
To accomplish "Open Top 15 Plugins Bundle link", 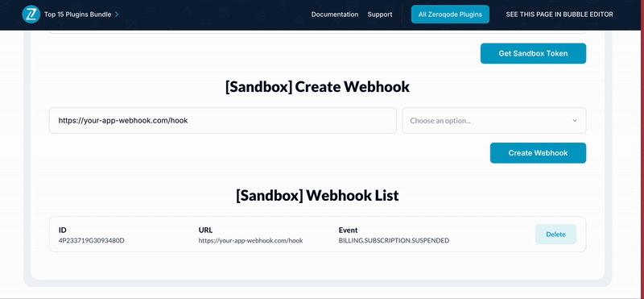I will pyautogui.click(x=77, y=15).
